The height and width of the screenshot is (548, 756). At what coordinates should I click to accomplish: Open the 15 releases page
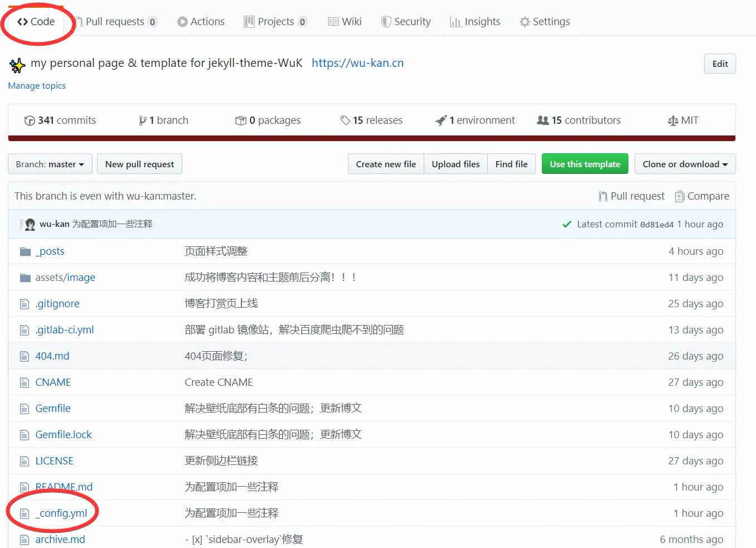tap(371, 120)
